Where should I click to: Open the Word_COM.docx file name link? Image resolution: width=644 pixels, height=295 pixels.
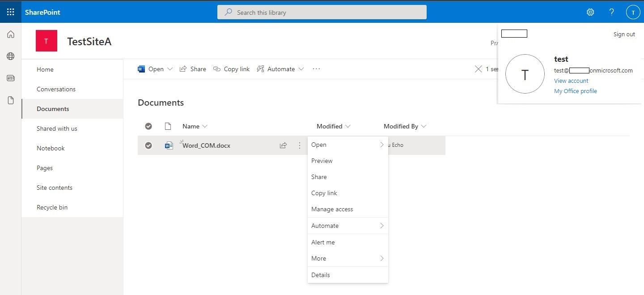tap(206, 145)
